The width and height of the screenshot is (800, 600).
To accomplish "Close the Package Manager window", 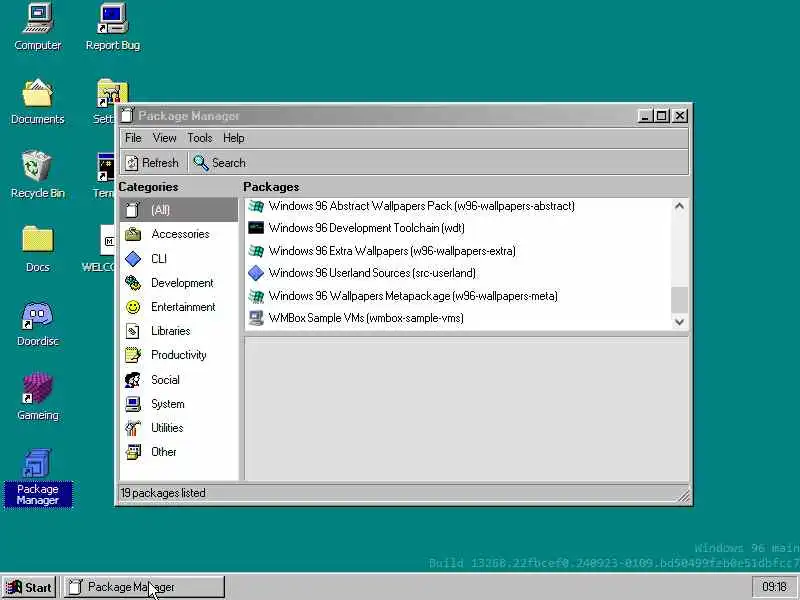I will (680, 116).
